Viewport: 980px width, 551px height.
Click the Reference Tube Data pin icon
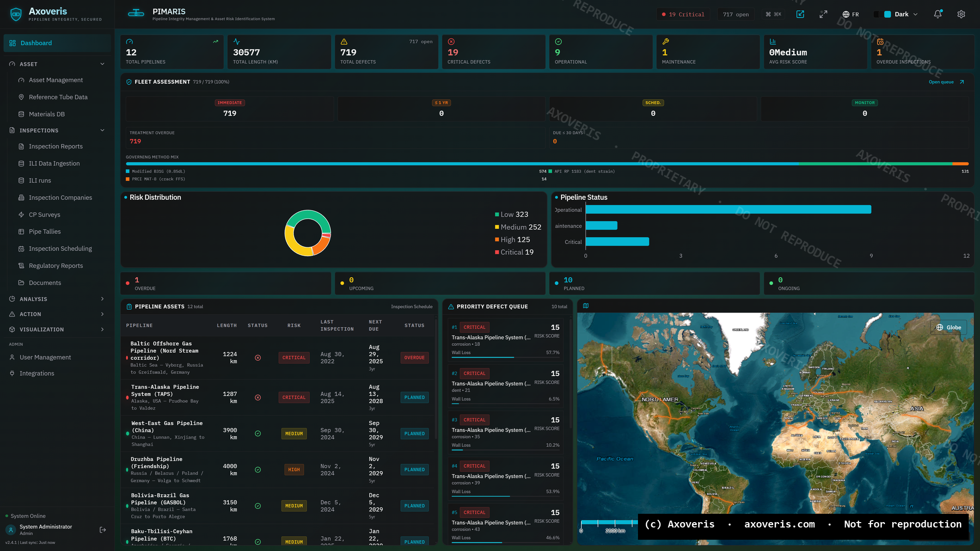pos(21,97)
